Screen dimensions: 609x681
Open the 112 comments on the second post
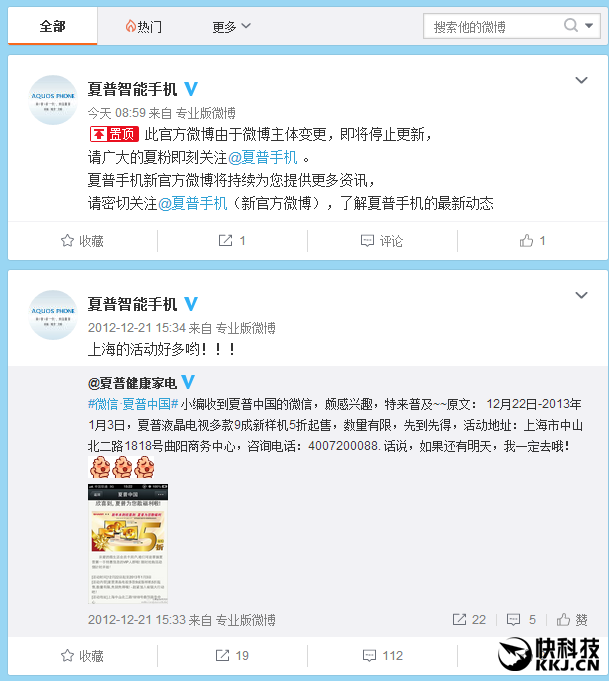[383, 655]
